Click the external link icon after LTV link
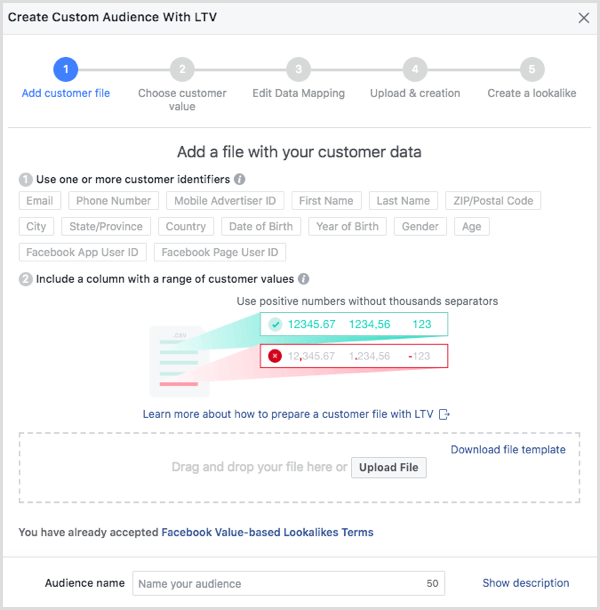This screenshot has width=600, height=610. pos(444,414)
